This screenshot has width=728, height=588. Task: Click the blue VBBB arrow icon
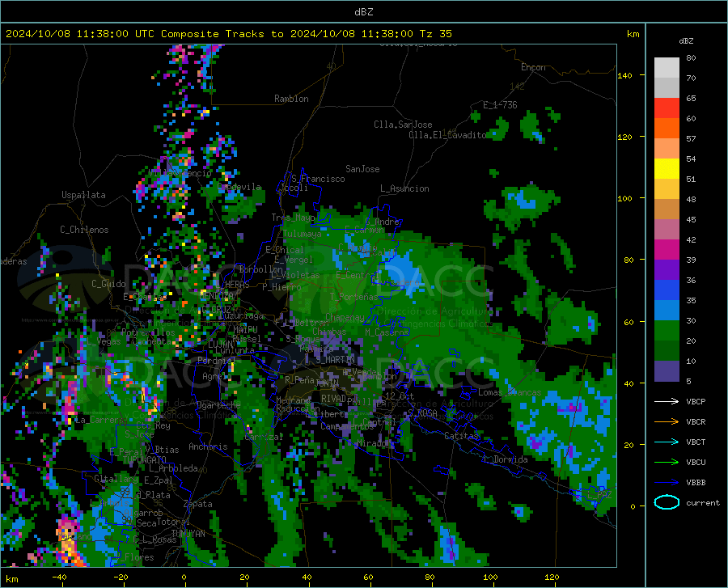[667, 482]
